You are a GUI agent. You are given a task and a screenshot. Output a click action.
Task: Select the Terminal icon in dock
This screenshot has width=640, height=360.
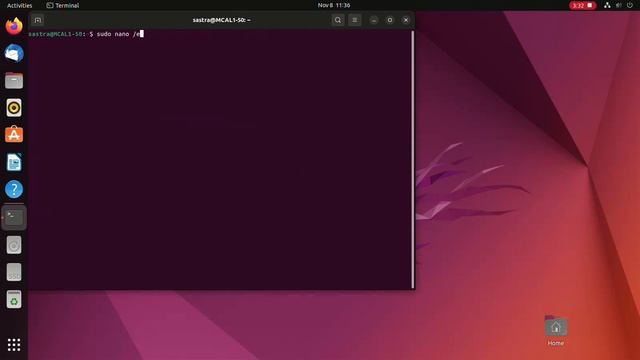click(14, 217)
